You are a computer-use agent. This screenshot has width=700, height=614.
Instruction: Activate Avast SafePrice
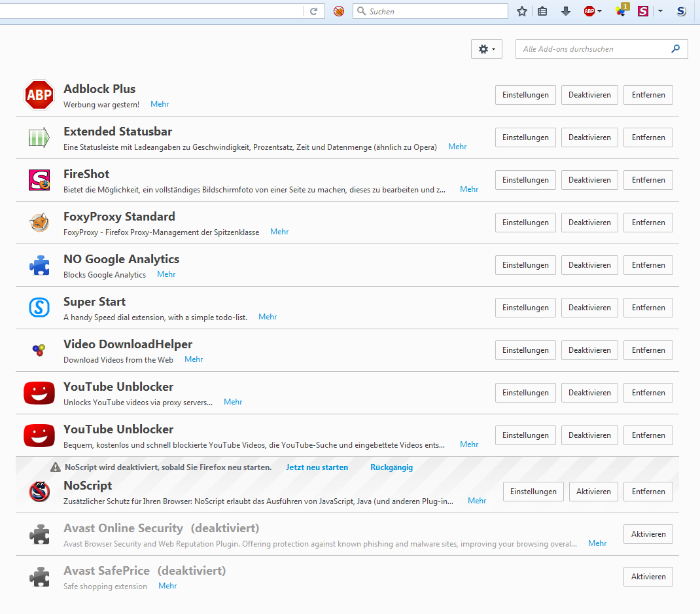[x=648, y=577]
